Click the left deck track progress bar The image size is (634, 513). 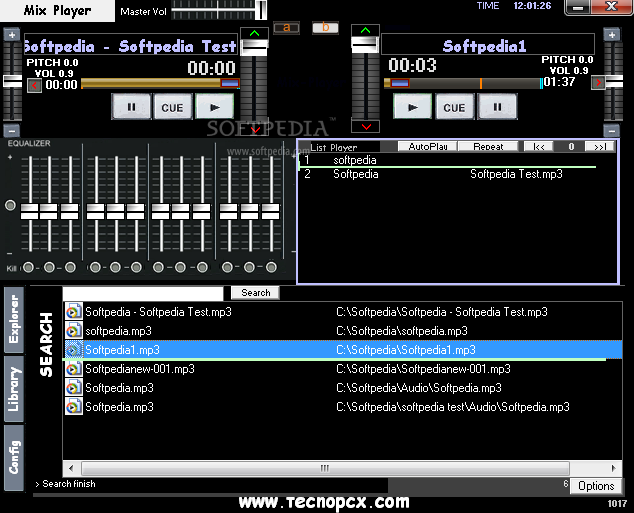[x=161, y=83]
